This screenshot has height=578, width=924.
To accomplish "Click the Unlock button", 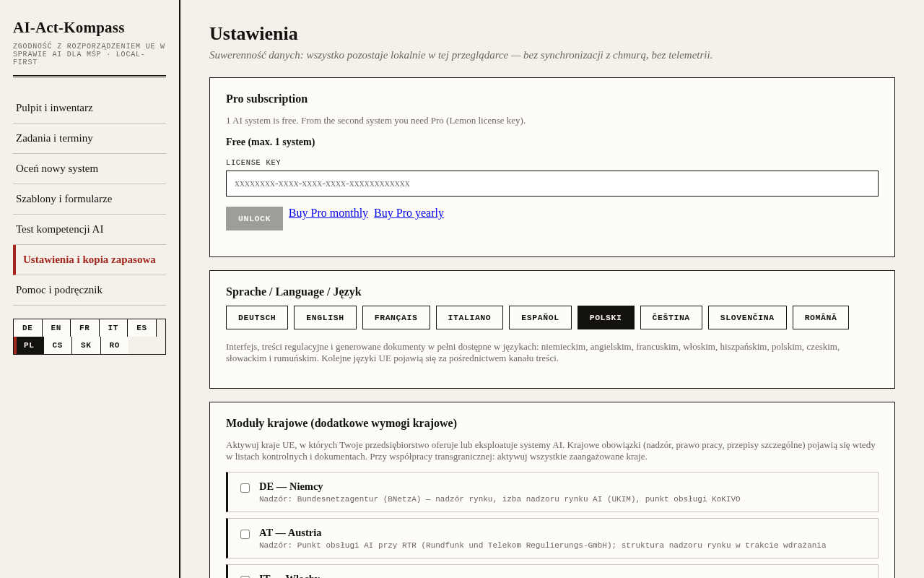I will [x=254, y=219].
